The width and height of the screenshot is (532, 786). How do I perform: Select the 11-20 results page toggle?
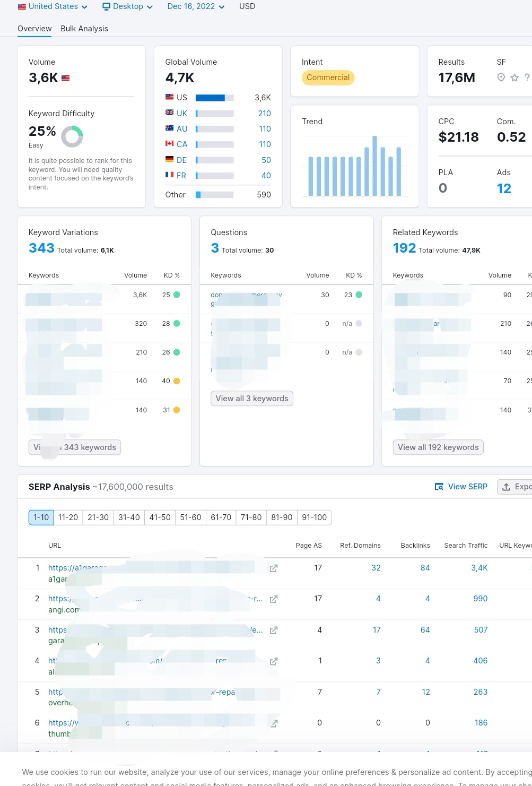(68, 517)
